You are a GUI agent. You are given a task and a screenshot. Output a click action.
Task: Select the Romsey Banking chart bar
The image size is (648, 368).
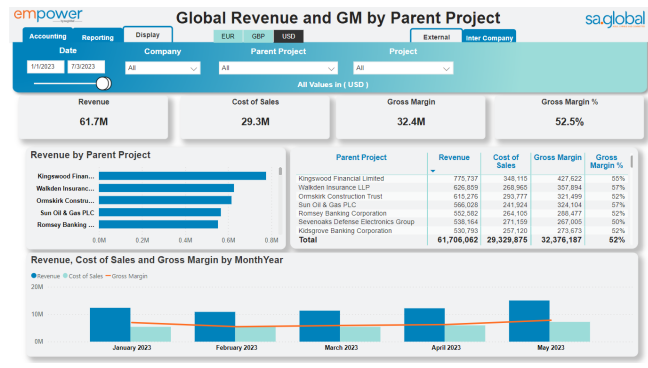click(x=158, y=224)
